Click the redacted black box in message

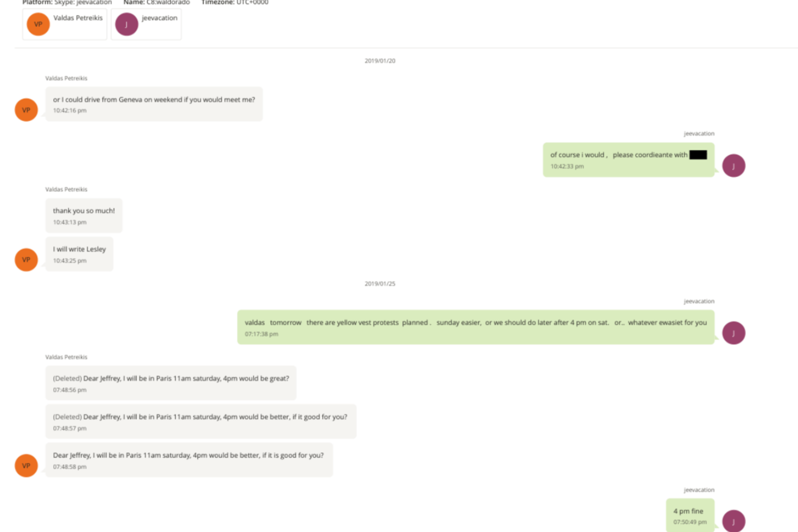pyautogui.click(x=698, y=155)
